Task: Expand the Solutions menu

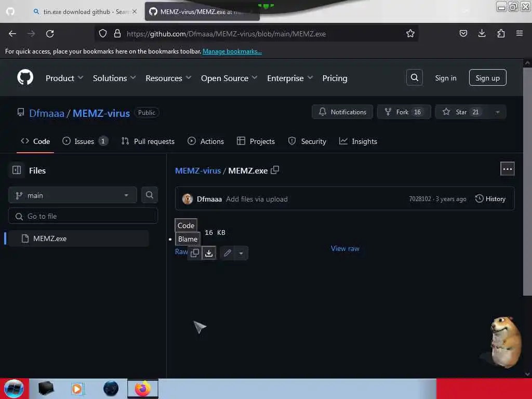Action: pos(114,78)
